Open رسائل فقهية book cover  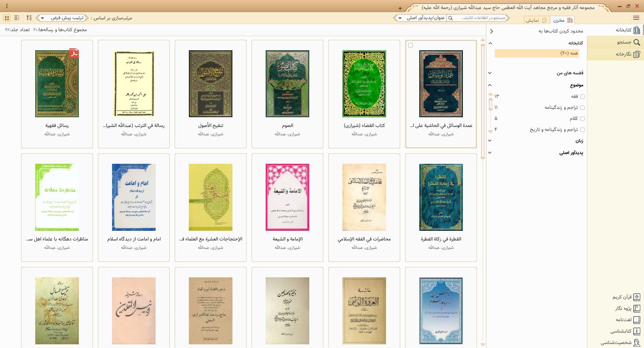coord(57,84)
